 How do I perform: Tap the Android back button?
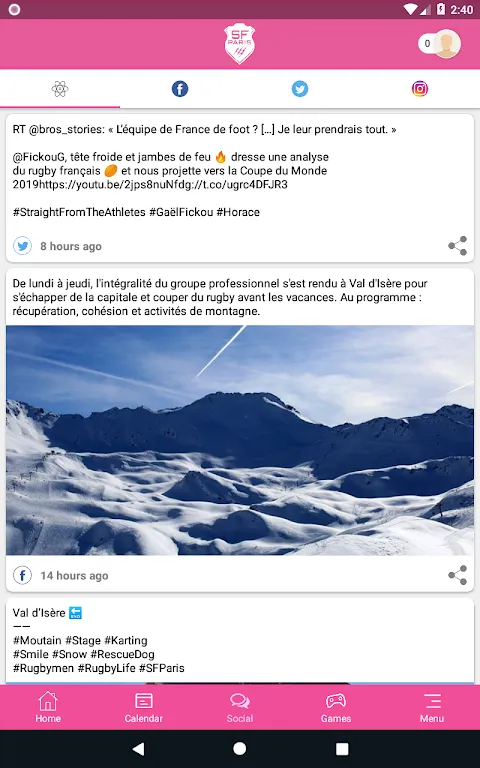pyautogui.click(x=139, y=748)
